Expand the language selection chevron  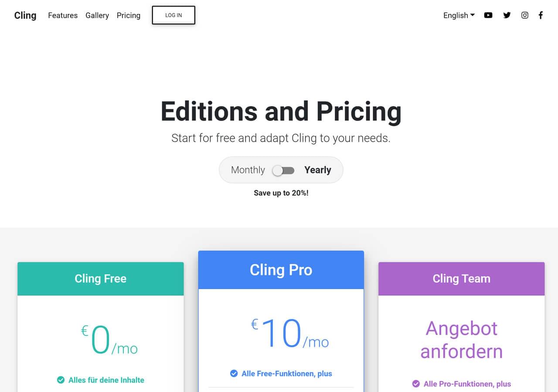pyautogui.click(x=473, y=16)
